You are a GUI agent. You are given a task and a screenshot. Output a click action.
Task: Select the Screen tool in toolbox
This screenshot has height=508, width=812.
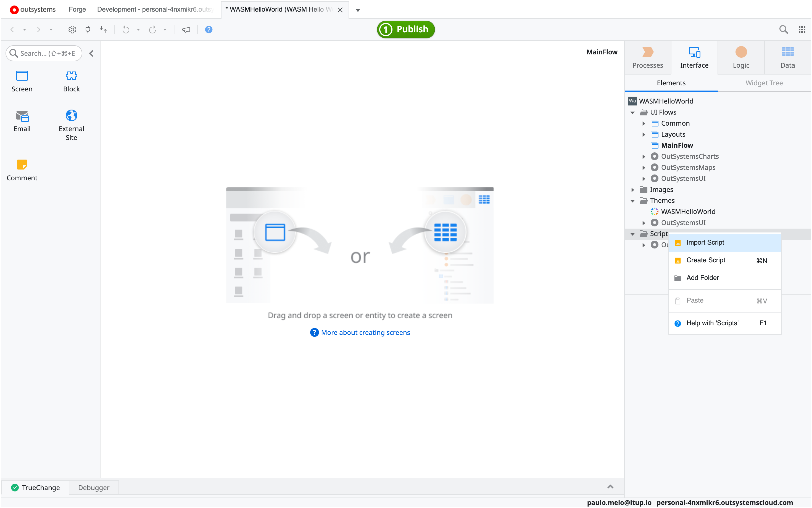pyautogui.click(x=22, y=81)
